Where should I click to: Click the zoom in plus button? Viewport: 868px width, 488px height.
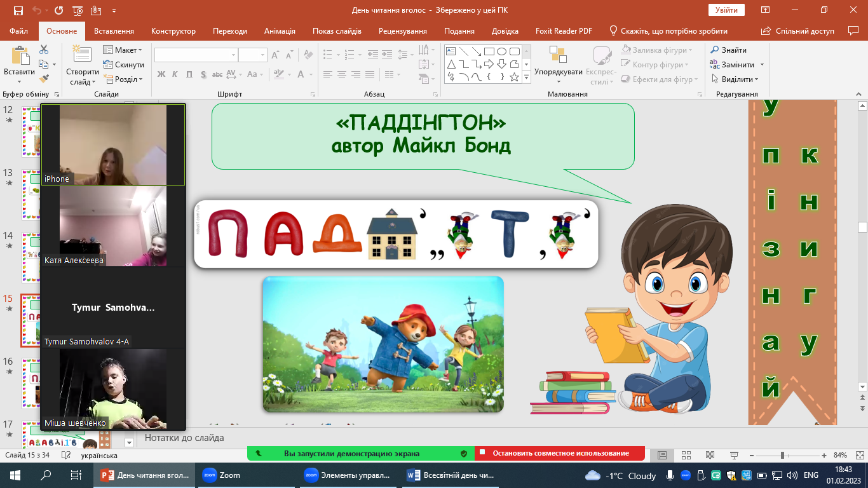click(x=824, y=455)
